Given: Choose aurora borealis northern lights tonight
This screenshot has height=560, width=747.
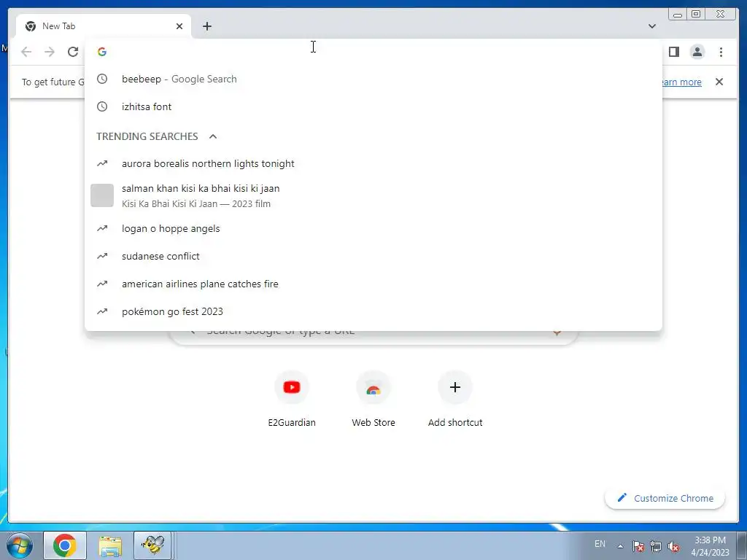Looking at the screenshot, I should (373, 164).
